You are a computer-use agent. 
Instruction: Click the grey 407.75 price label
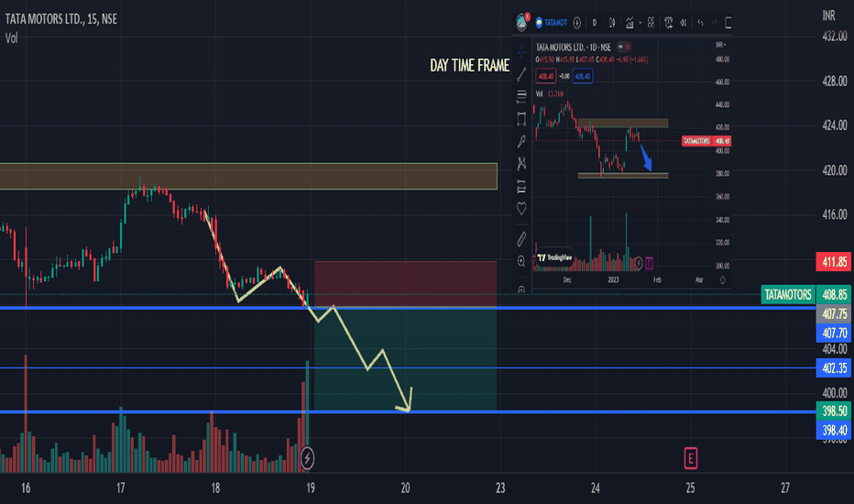click(x=835, y=313)
